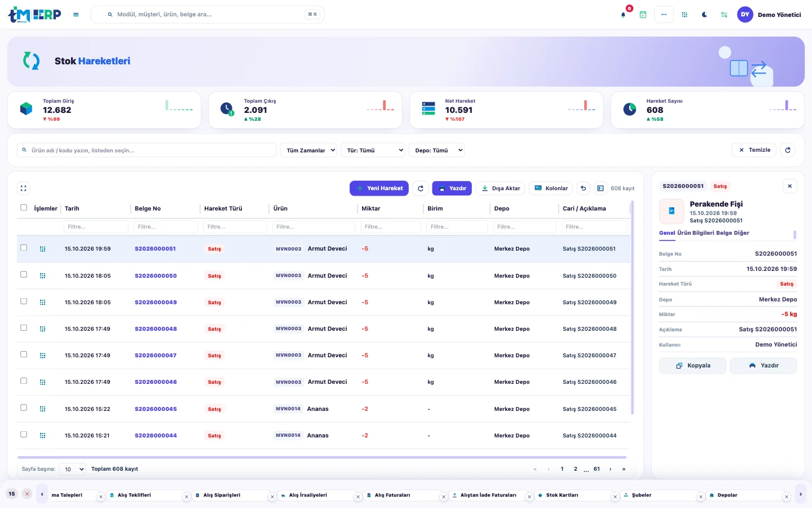Click the DY user avatar

click(745, 15)
